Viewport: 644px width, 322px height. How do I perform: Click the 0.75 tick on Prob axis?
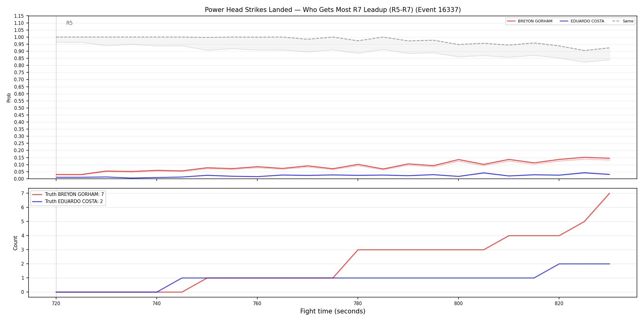click(x=19, y=73)
